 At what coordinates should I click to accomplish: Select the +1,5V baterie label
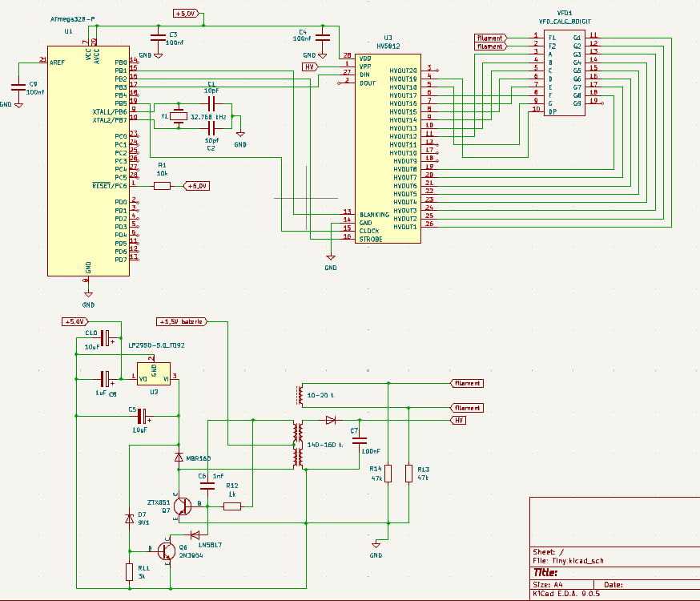182,321
